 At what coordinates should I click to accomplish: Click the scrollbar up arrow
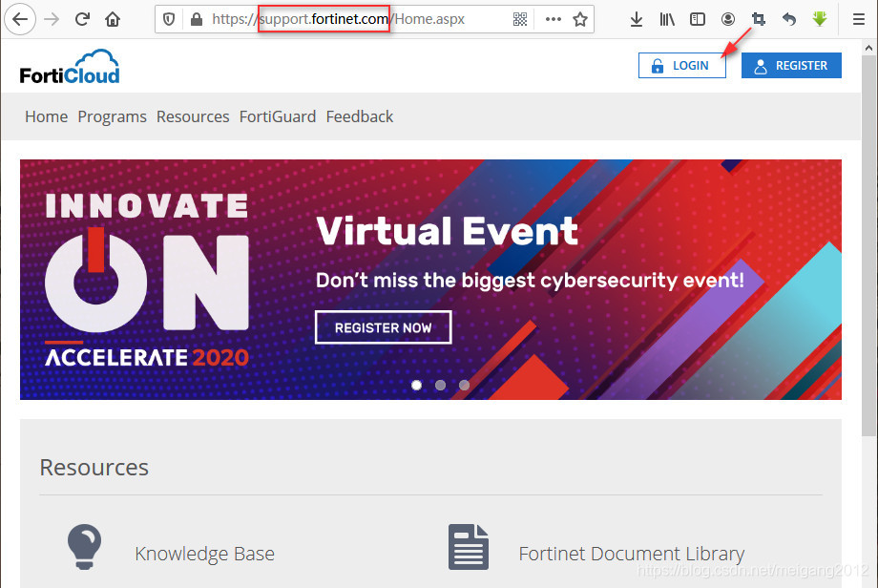click(868, 48)
